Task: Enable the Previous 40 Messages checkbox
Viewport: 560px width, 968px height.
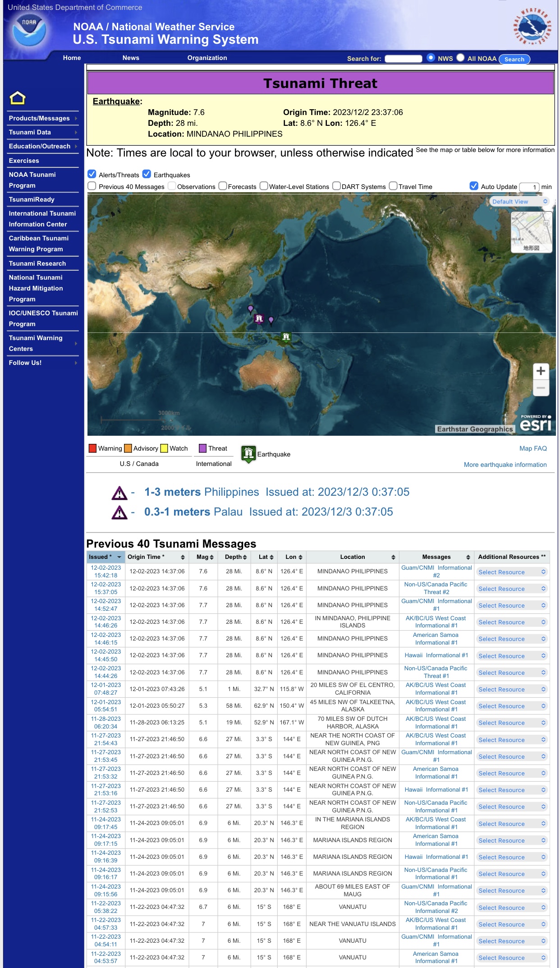Action: [92, 186]
